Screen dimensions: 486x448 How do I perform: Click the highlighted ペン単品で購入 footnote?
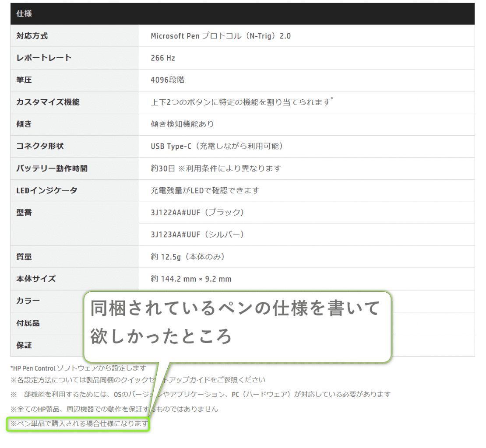tap(79, 423)
